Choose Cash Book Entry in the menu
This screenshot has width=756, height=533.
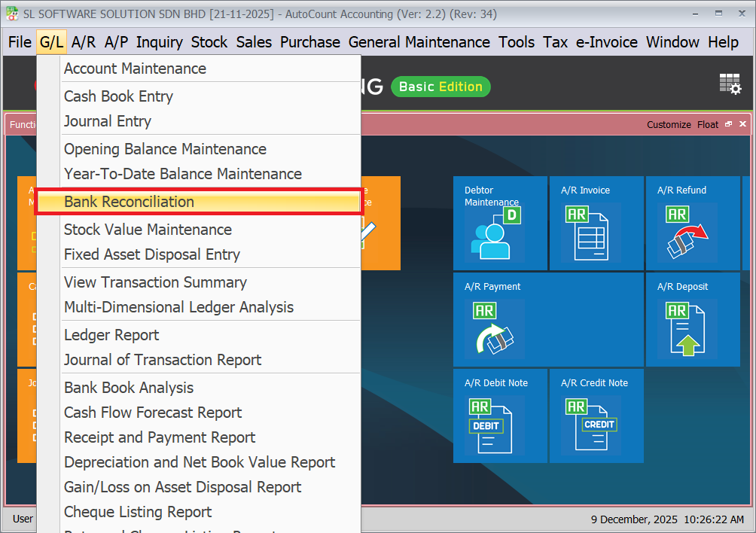click(x=118, y=96)
